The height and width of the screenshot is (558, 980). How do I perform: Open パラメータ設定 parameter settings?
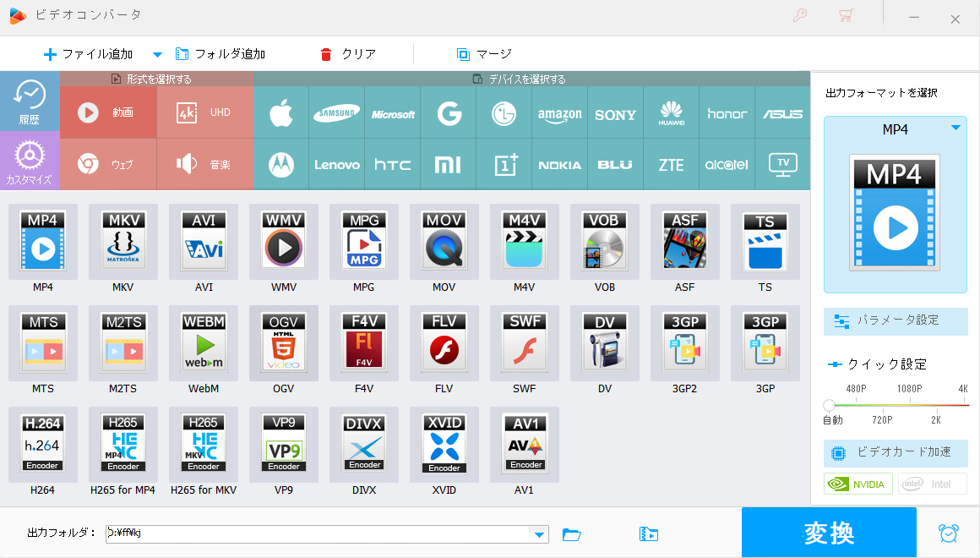pos(896,321)
